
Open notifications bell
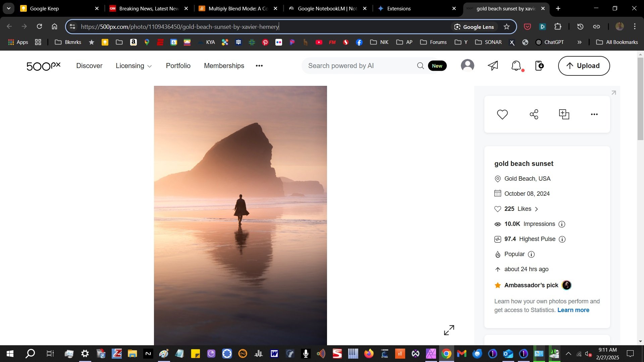pos(517,66)
